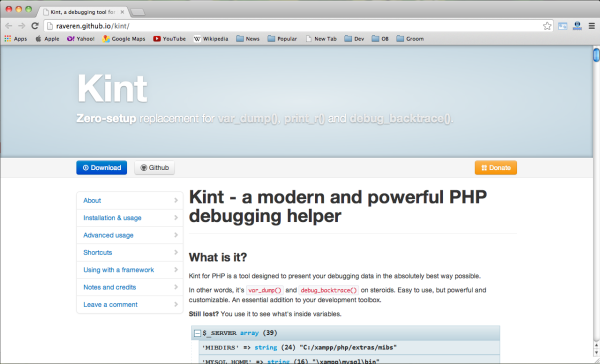
Task: Close the Kint browser tab
Action: (122, 12)
